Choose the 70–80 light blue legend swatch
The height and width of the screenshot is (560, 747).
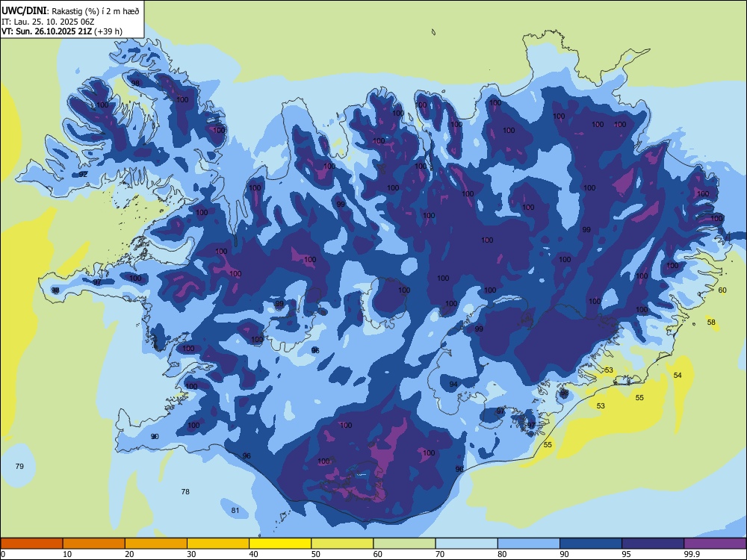pos(466,544)
